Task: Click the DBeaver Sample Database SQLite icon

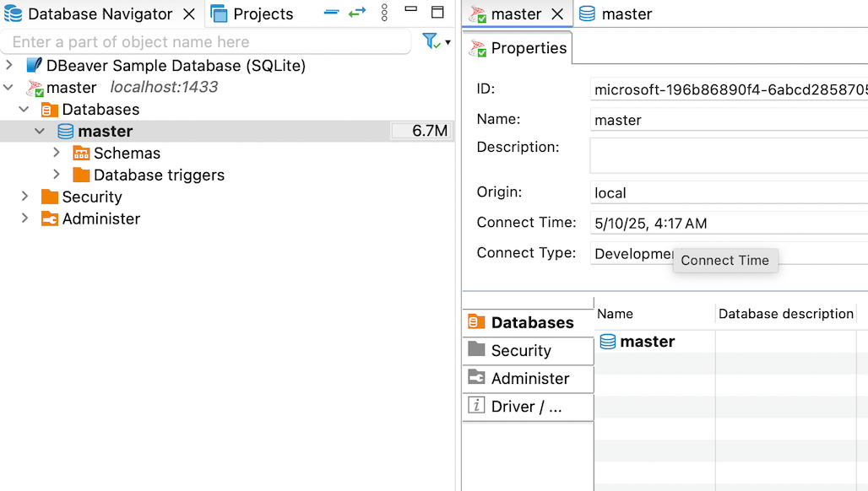Action: tap(34, 66)
